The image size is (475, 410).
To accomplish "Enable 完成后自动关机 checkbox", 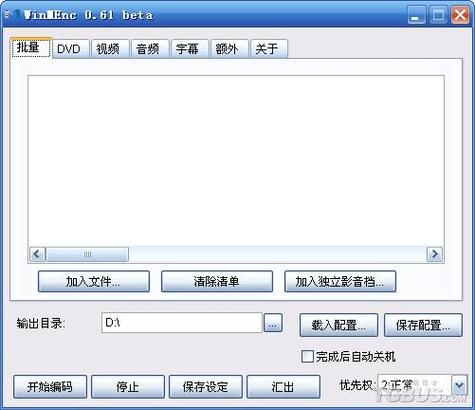I will pos(307,356).
